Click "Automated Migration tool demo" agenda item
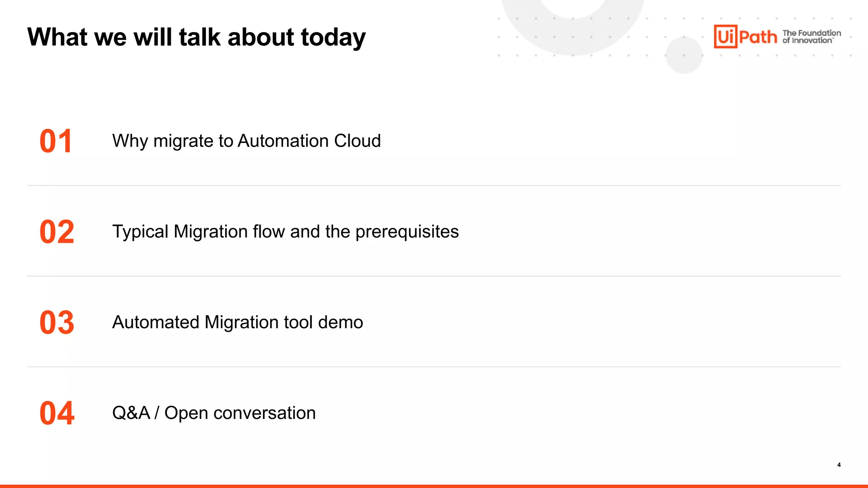868x488 pixels. (x=237, y=322)
